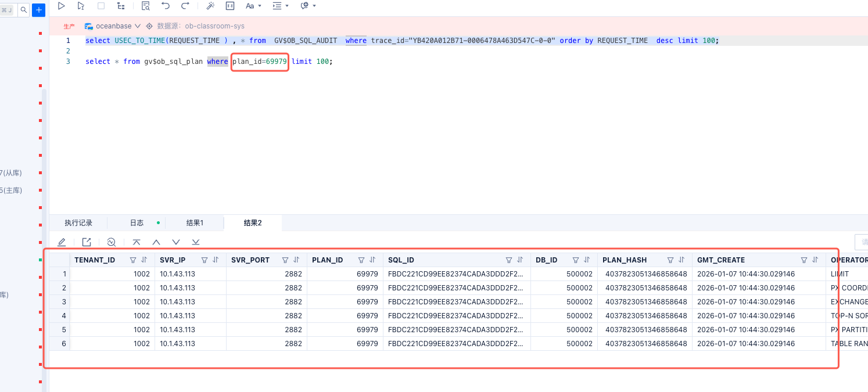Open the filter on TENANT_ID column
The height and width of the screenshot is (392, 868).
(x=133, y=260)
